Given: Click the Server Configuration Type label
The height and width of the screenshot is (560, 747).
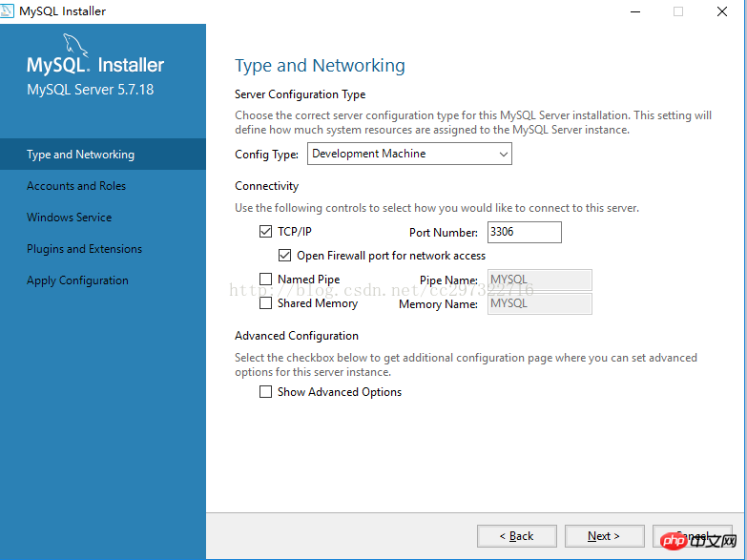Looking at the screenshot, I should (301, 94).
